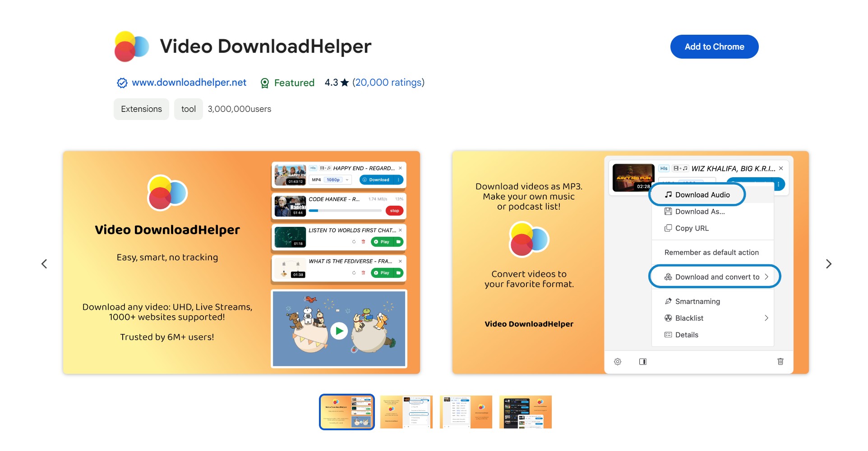Click the verified publisher badge icon
Screen dimensions: 868x451
(122, 83)
